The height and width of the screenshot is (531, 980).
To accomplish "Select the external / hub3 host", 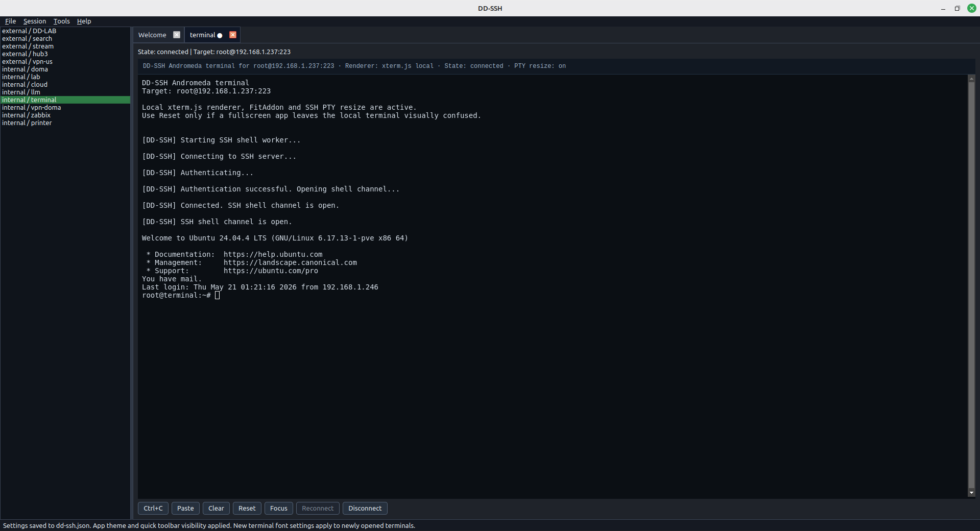I will (65, 54).
